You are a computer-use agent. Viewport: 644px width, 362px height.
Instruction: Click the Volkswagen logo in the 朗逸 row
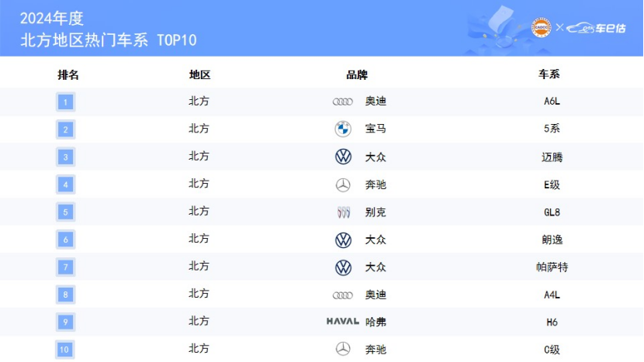tap(342, 240)
